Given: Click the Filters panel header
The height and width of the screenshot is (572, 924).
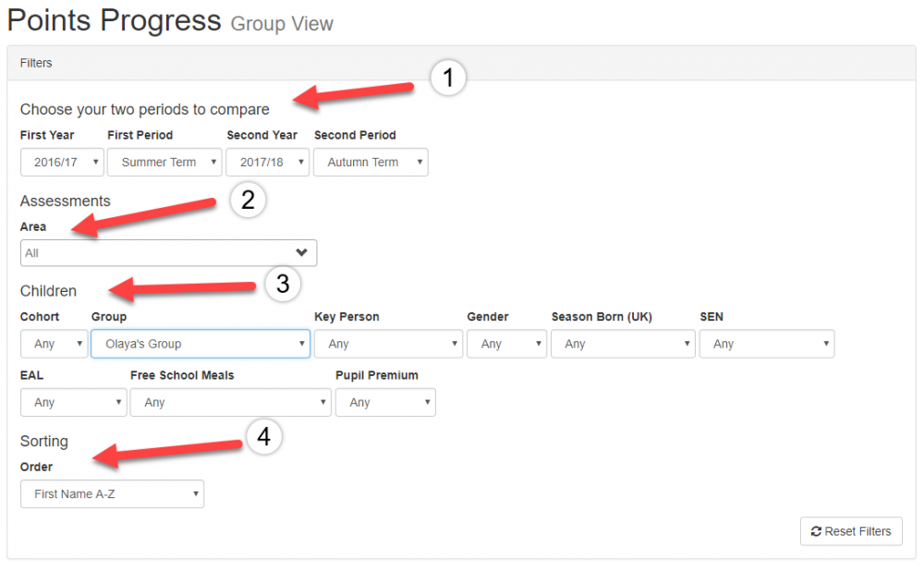Looking at the screenshot, I should pos(461,63).
